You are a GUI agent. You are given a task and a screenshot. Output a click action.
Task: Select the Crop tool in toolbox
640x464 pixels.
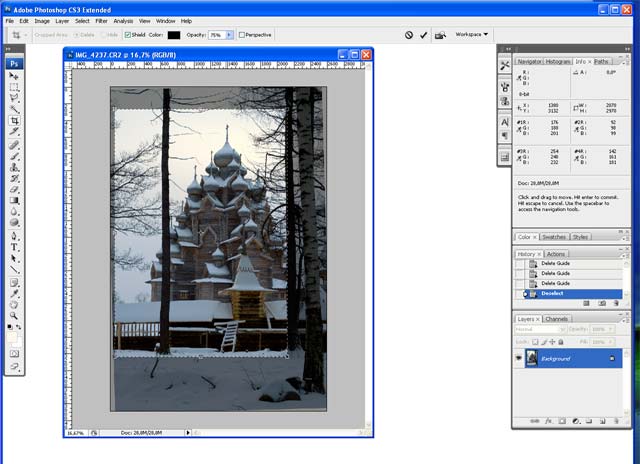coord(15,120)
